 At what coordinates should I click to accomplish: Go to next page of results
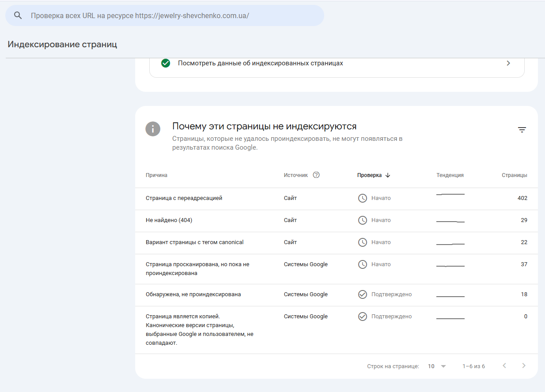click(x=524, y=366)
